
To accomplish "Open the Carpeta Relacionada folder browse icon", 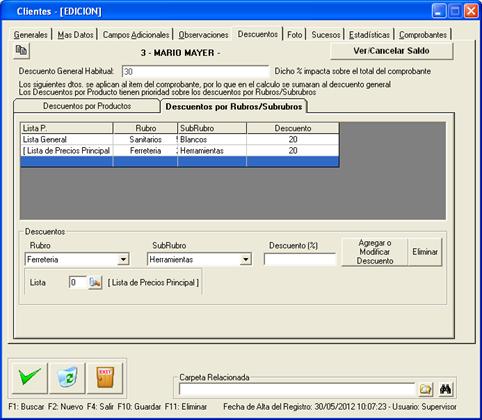I will click(425, 389).
